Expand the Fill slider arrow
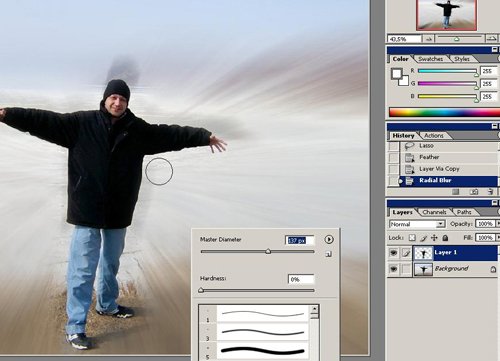Image resolution: width=500 pixels, height=361 pixels. coord(498,237)
